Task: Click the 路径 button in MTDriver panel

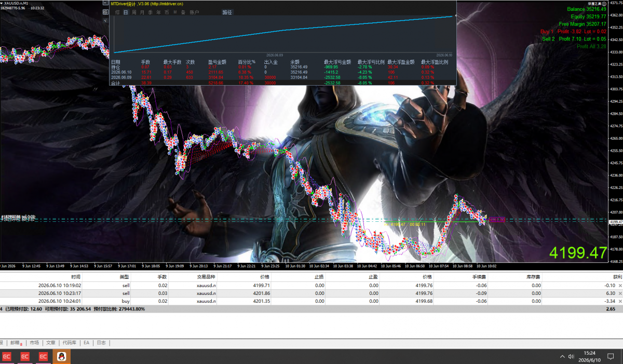Action: [x=227, y=12]
